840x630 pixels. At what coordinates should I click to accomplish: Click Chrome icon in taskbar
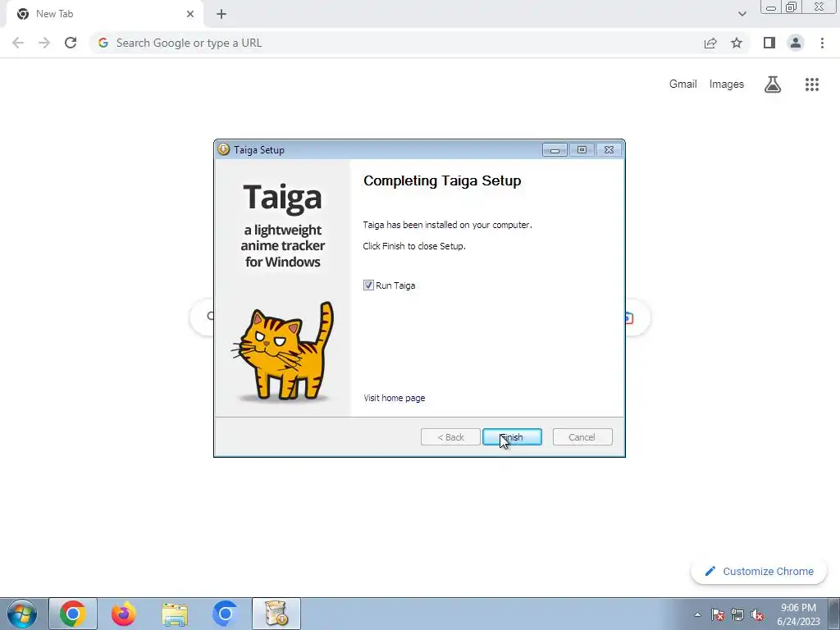pyautogui.click(x=73, y=614)
